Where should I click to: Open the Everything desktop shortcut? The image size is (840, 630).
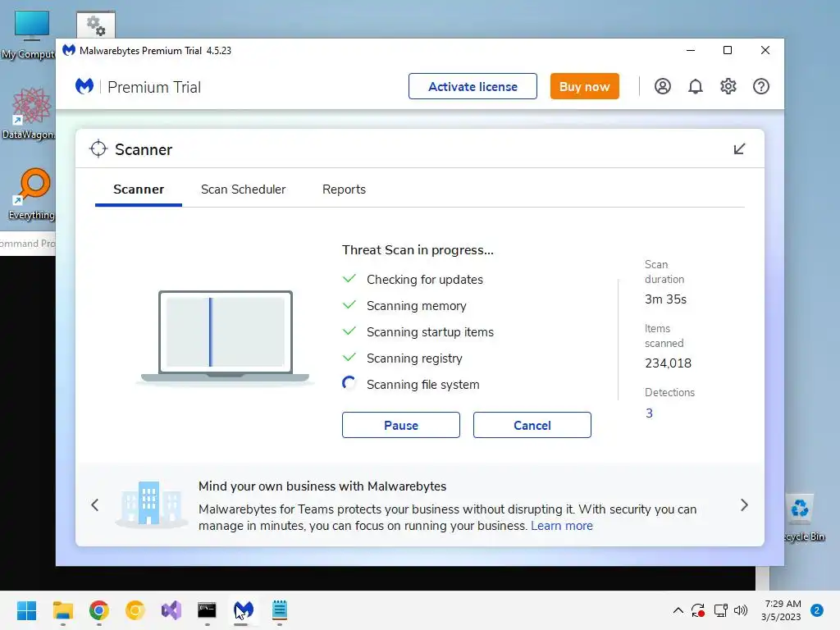(31, 194)
